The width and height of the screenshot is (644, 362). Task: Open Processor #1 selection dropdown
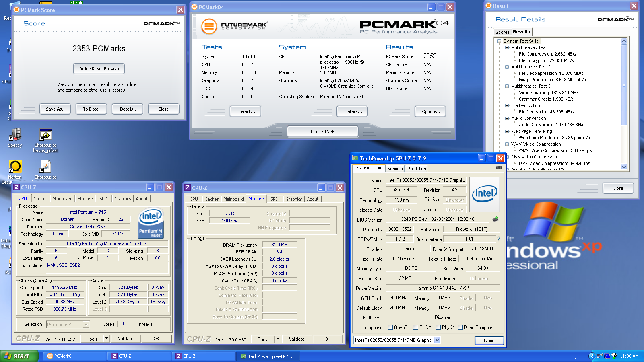[85, 325]
